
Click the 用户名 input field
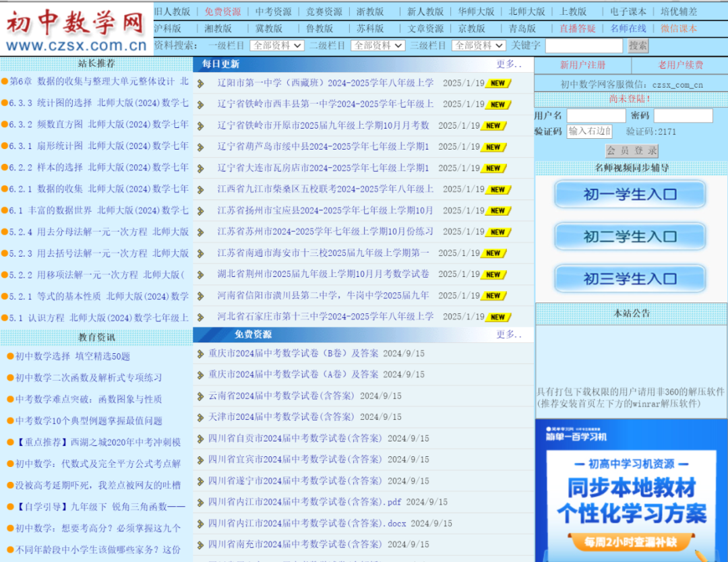pos(596,115)
